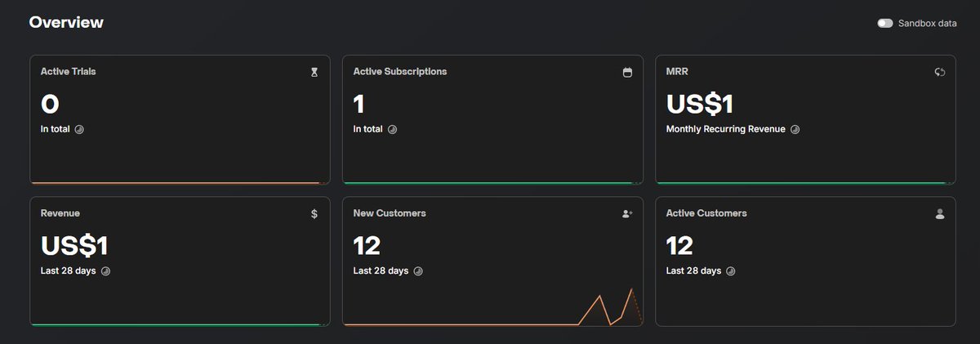Click the dollar sign icon on Revenue card

[x=314, y=214]
